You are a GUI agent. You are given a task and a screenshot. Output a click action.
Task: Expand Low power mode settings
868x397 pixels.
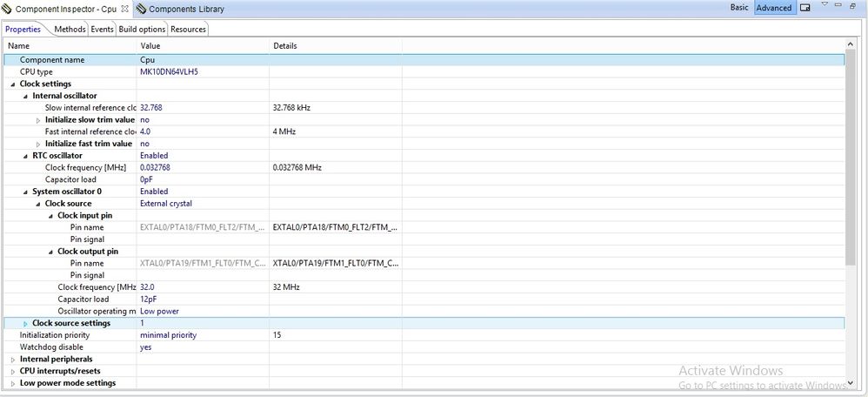point(13,384)
